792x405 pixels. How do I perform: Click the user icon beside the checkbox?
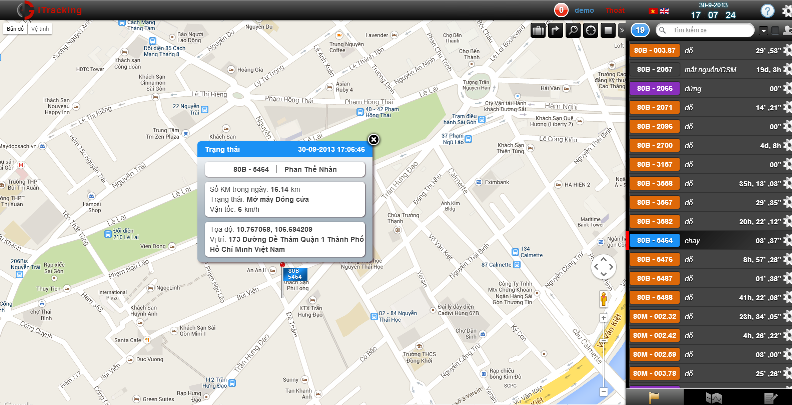pyautogui.click(x=786, y=31)
